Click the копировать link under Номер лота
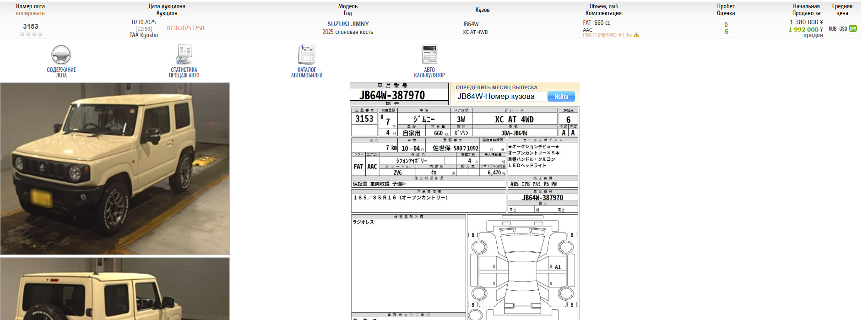 pos(30,13)
